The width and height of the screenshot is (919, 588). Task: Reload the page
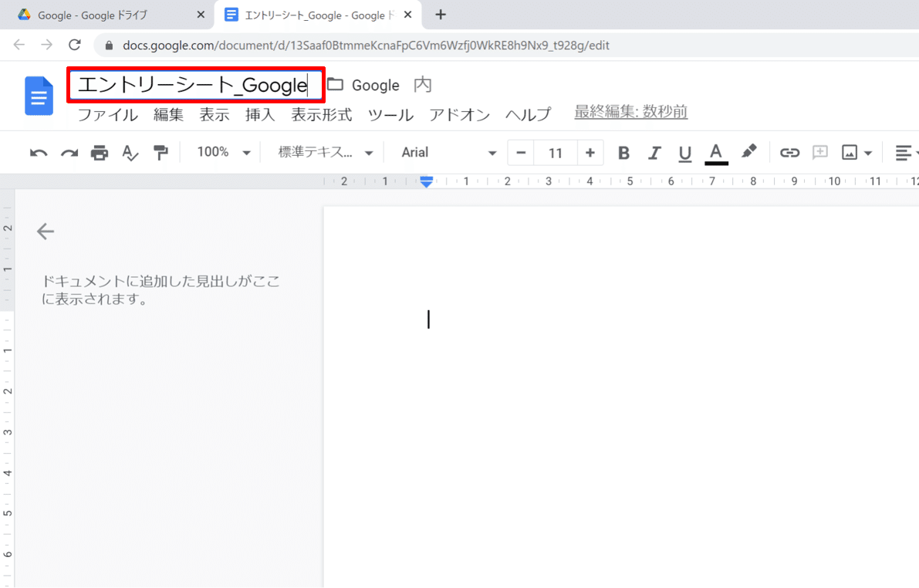74,45
